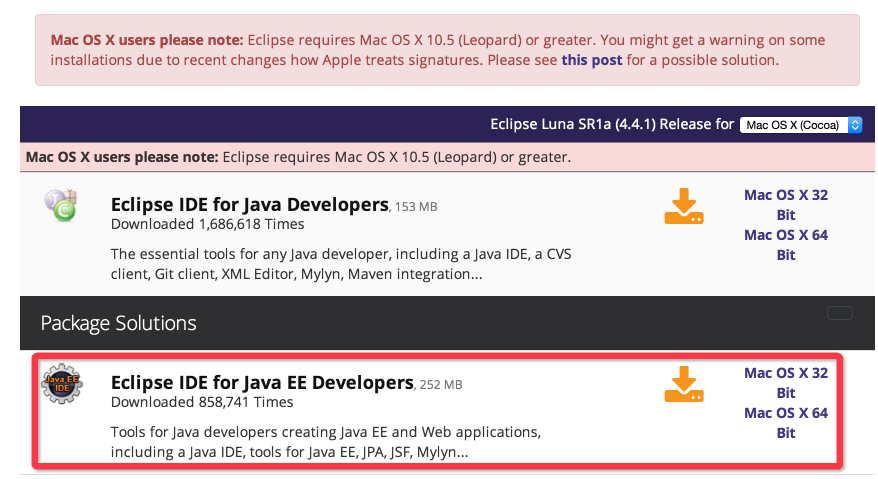This screenshot has width=878, height=479.
Task: Download Mac OS X 32 Bit for Java Developers
Action: pos(786,204)
